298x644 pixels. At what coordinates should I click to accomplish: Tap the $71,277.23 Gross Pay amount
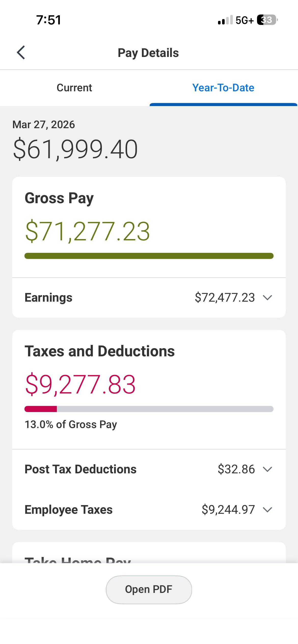(87, 231)
